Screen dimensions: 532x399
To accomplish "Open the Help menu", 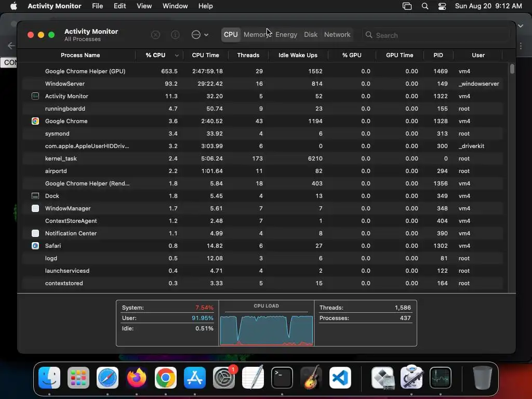I will pos(206,6).
